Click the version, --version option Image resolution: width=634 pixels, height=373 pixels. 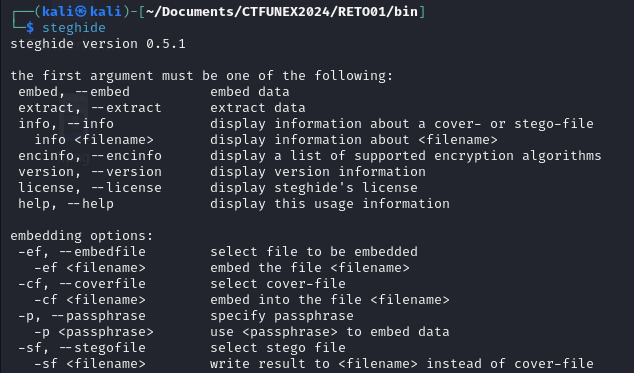(90, 172)
